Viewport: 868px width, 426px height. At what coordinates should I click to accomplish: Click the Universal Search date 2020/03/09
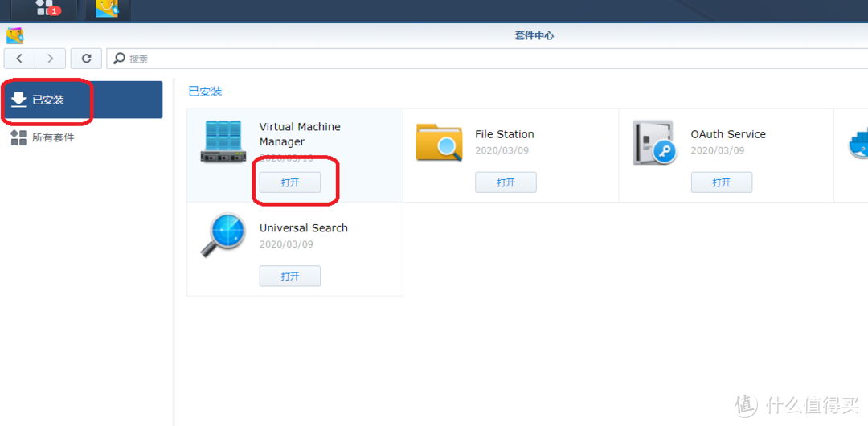(x=286, y=244)
